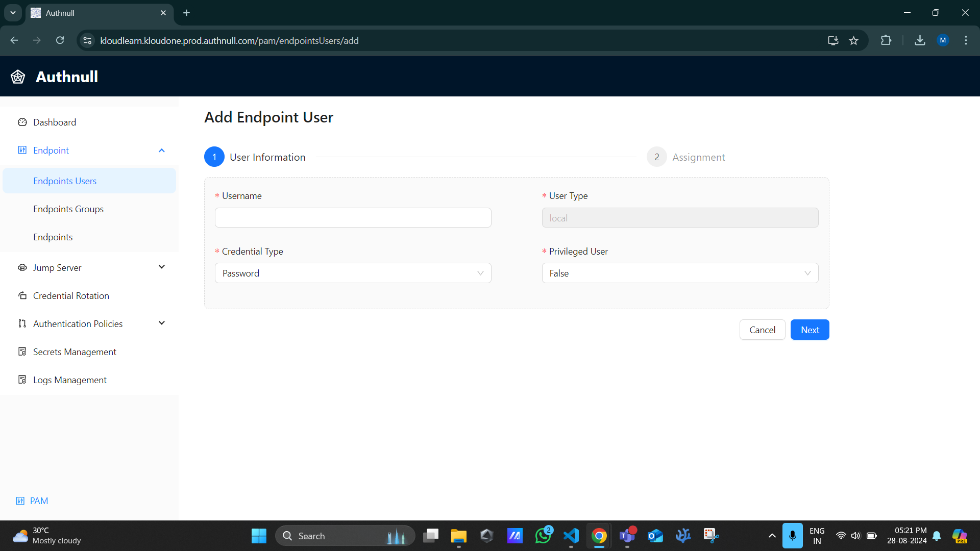Select the Endpoints Groups menu item

point(68,209)
